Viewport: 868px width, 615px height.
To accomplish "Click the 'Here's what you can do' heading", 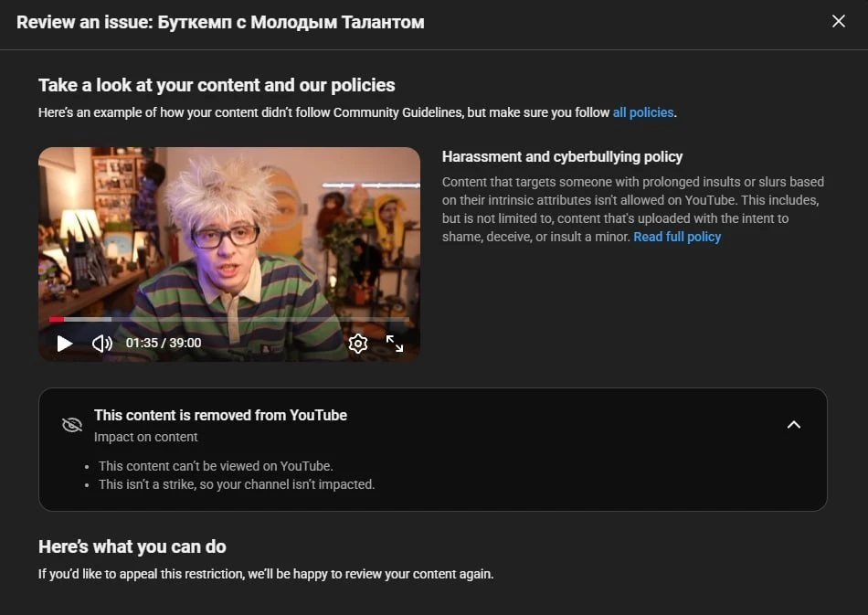I will click(132, 546).
